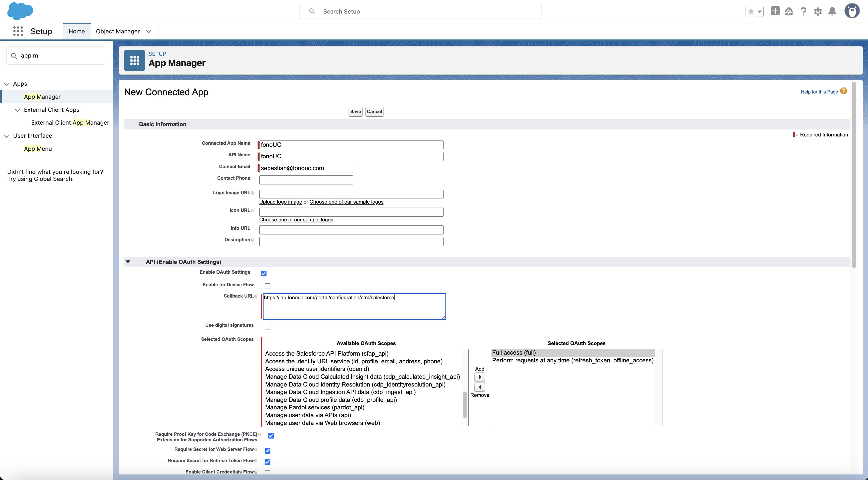The height and width of the screenshot is (480, 868).
Task: Click the orange help icon beside Help for this Page
Action: pyautogui.click(x=844, y=91)
